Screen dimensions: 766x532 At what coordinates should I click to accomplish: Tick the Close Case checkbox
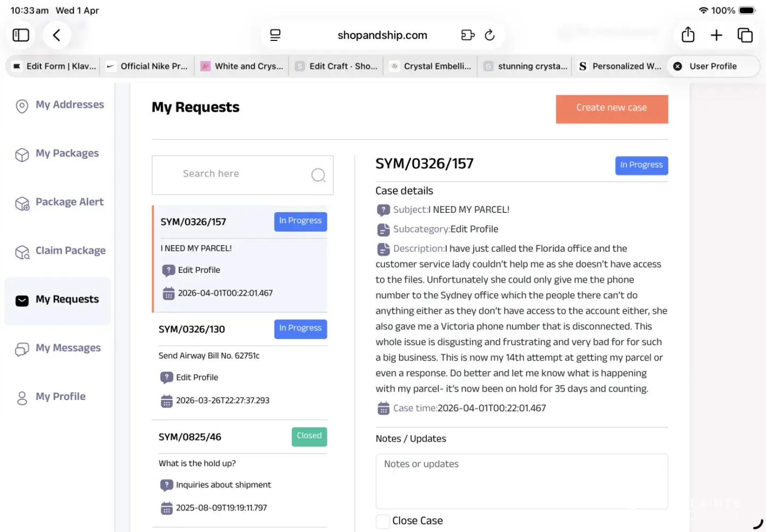click(x=383, y=521)
